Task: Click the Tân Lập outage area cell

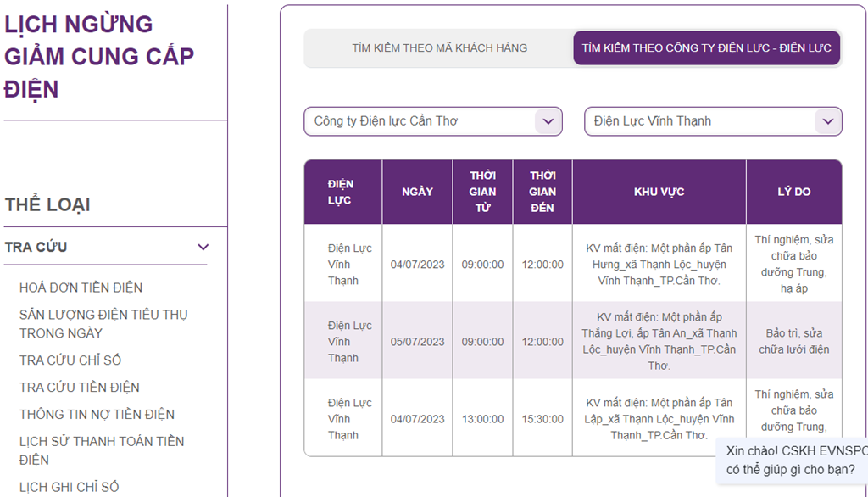Action: pyautogui.click(x=659, y=419)
